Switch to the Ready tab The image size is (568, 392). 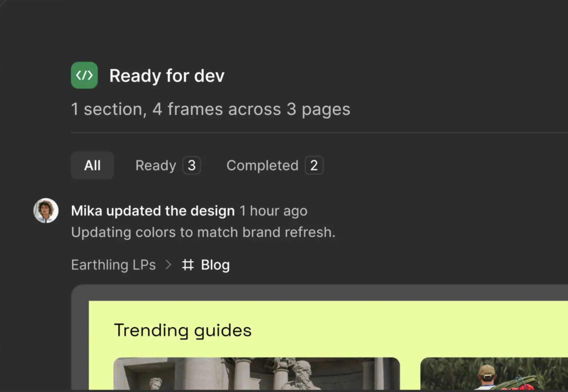(168, 165)
